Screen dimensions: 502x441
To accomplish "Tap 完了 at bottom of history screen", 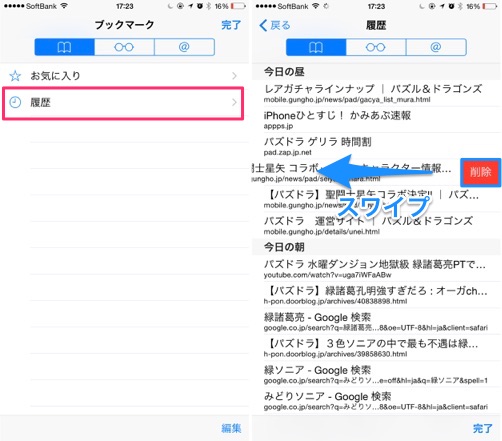I will click(482, 428).
